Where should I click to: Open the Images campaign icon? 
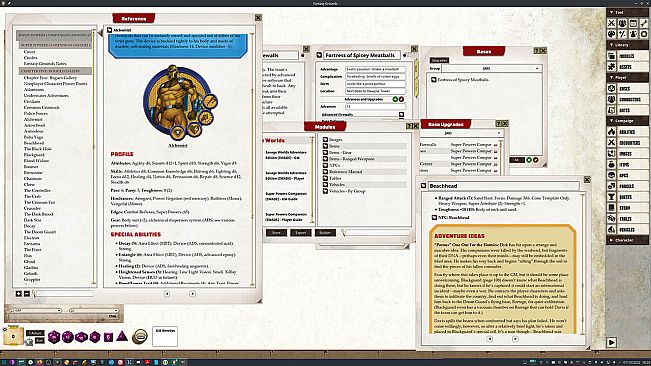coord(612,153)
